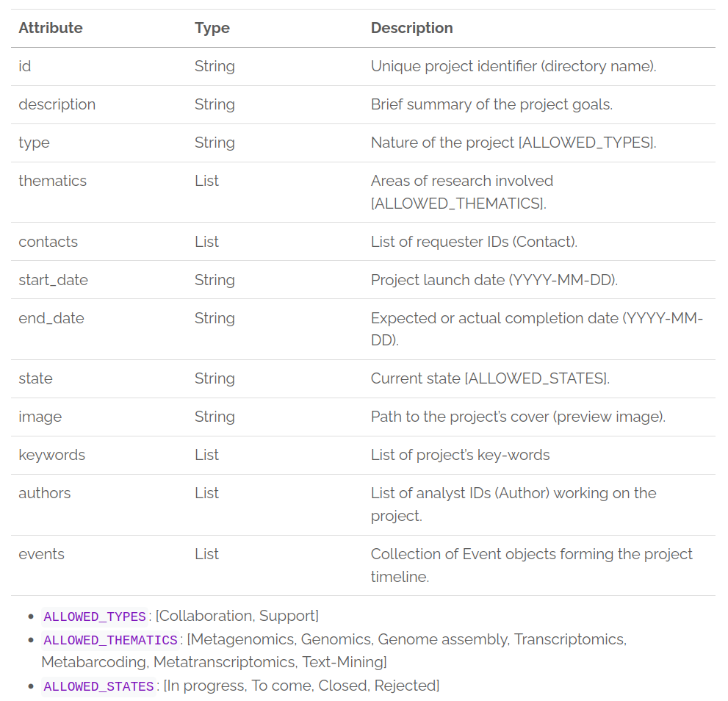
Task: Click the 'image' attribute name
Action: [40, 417]
